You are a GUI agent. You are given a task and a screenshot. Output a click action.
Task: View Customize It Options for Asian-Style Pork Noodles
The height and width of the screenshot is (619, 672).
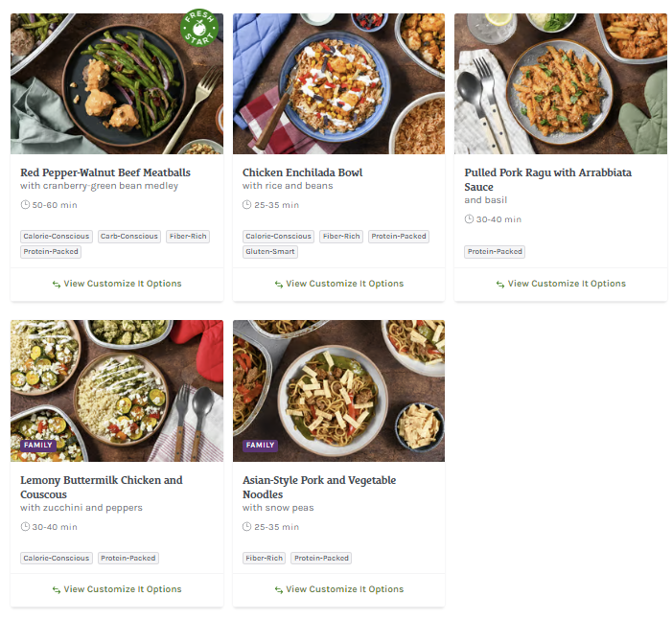(x=339, y=589)
